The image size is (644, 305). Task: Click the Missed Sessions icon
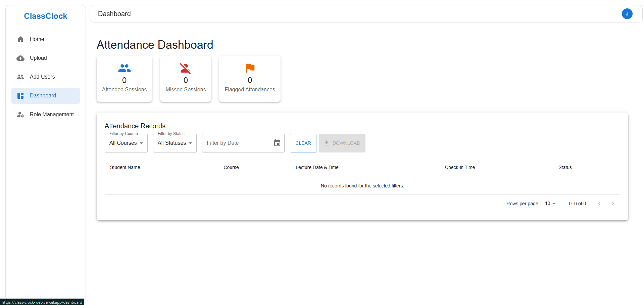tap(185, 68)
